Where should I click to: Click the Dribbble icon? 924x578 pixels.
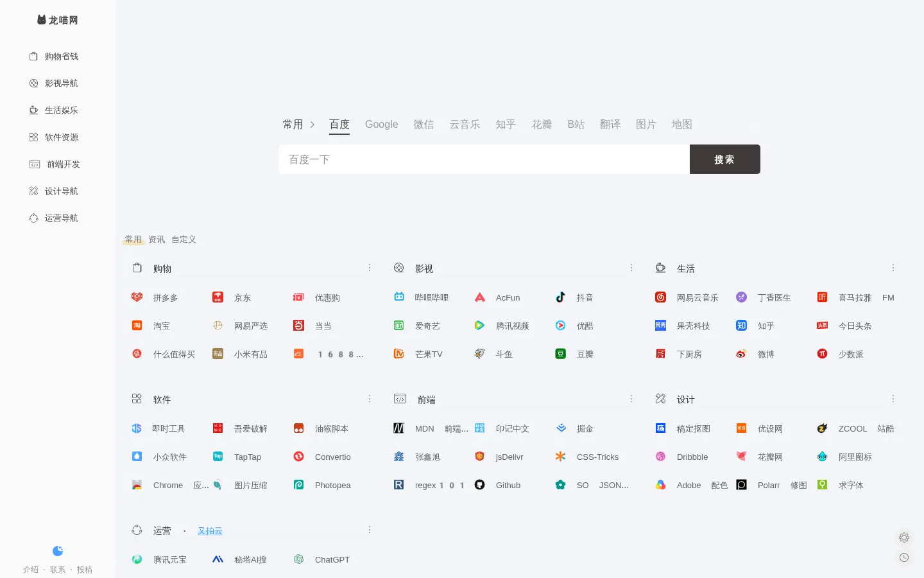point(660,457)
